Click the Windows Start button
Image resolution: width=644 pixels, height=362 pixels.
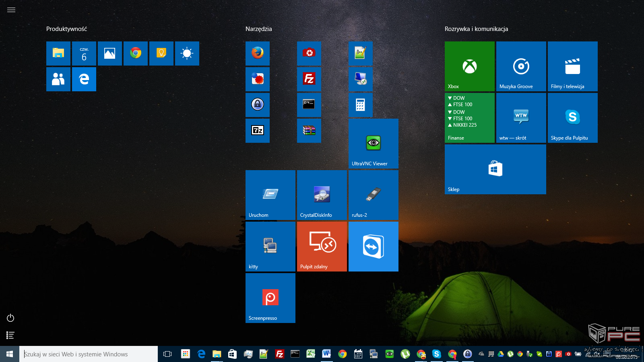10,354
